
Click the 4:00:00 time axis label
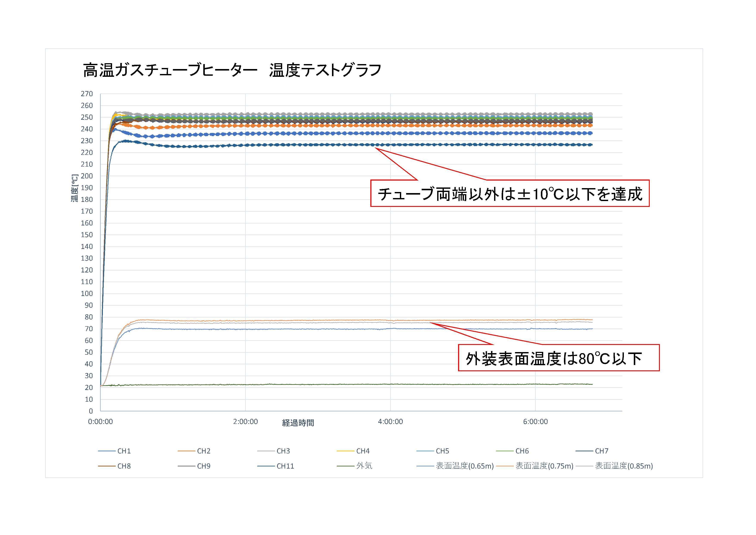(390, 422)
